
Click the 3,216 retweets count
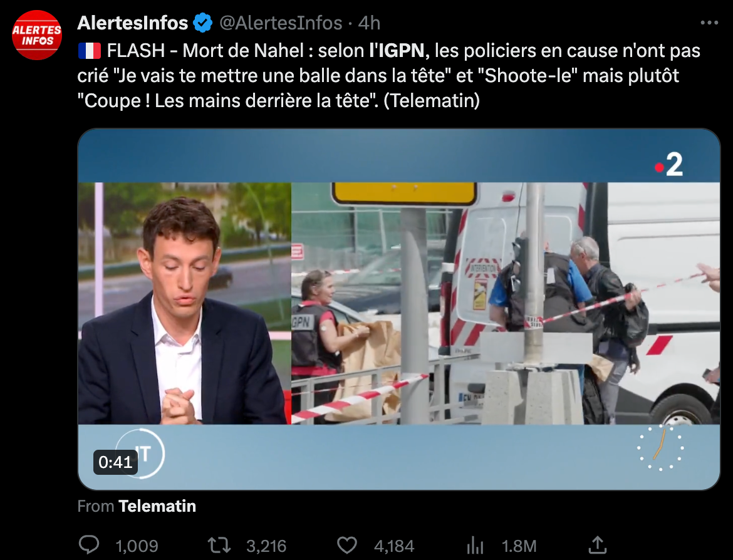click(266, 546)
